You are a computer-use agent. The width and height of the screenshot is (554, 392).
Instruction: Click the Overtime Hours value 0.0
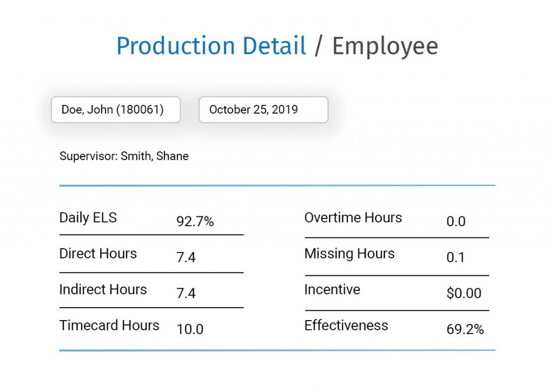(456, 221)
